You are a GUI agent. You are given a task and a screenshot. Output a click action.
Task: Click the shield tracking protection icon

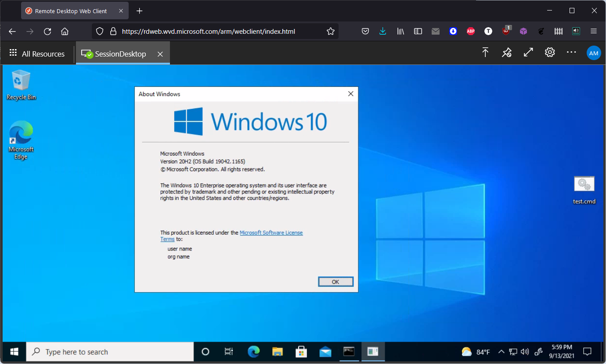point(100,31)
